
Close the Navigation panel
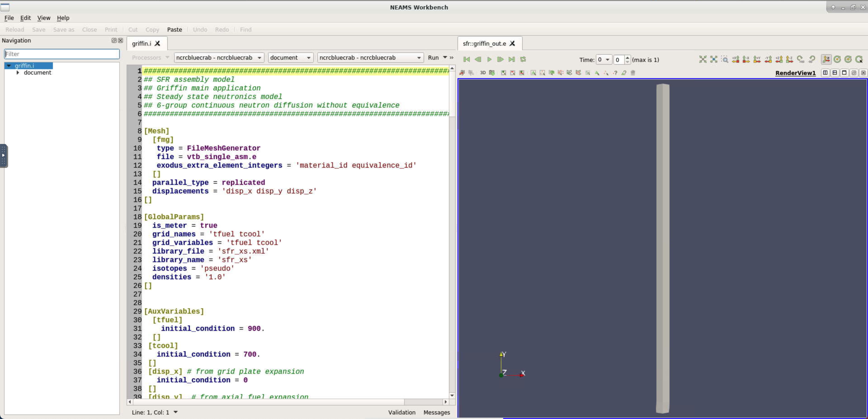click(120, 40)
